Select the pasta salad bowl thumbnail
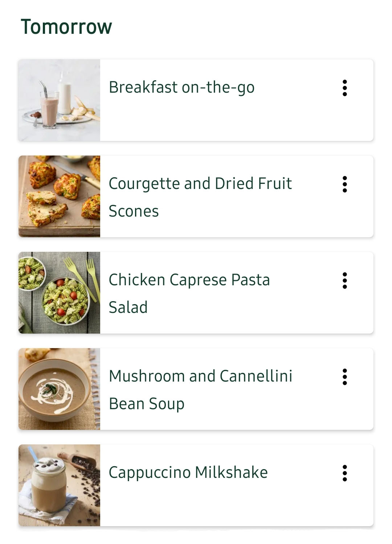 click(59, 293)
